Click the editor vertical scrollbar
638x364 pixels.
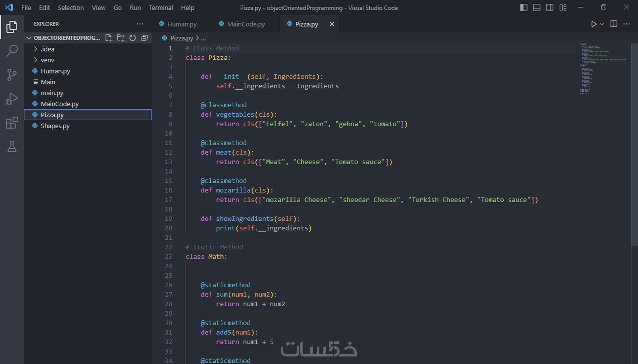[x=634, y=144]
